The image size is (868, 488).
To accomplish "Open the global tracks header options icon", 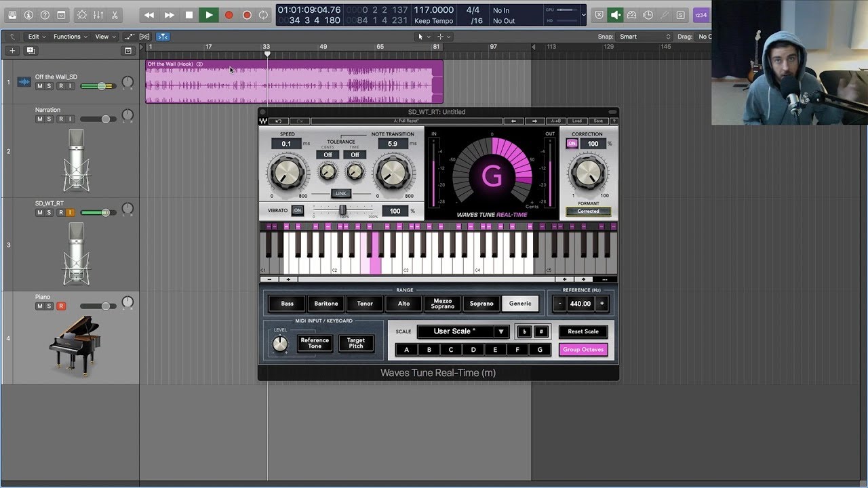I will point(128,51).
